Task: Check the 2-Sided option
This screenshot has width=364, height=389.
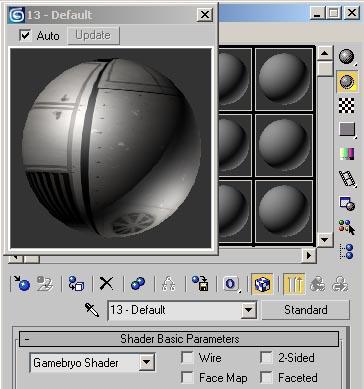Action: coord(267,358)
